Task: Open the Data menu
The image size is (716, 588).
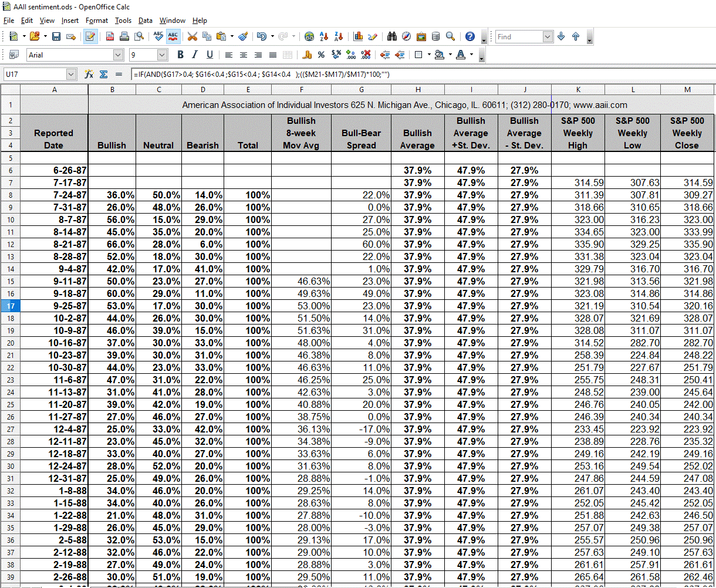Action: [145, 21]
